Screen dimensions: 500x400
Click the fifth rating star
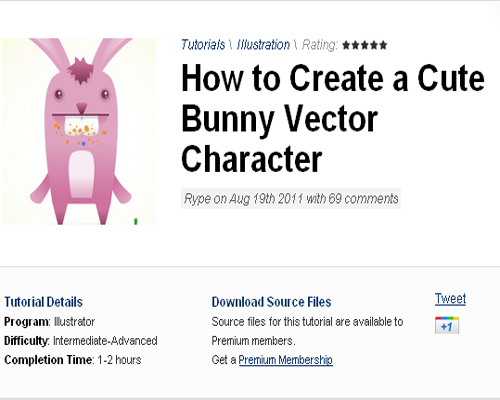(383, 45)
